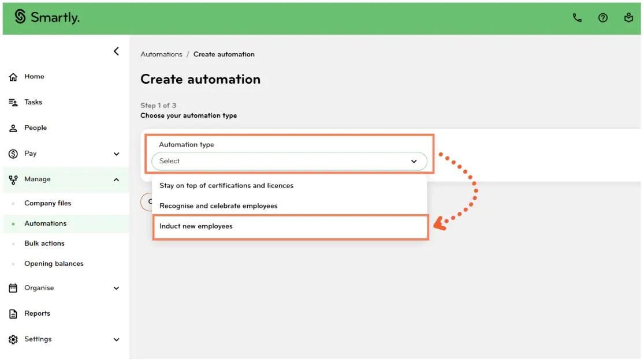Open Company files in sidebar
The image size is (644, 363).
click(x=47, y=203)
